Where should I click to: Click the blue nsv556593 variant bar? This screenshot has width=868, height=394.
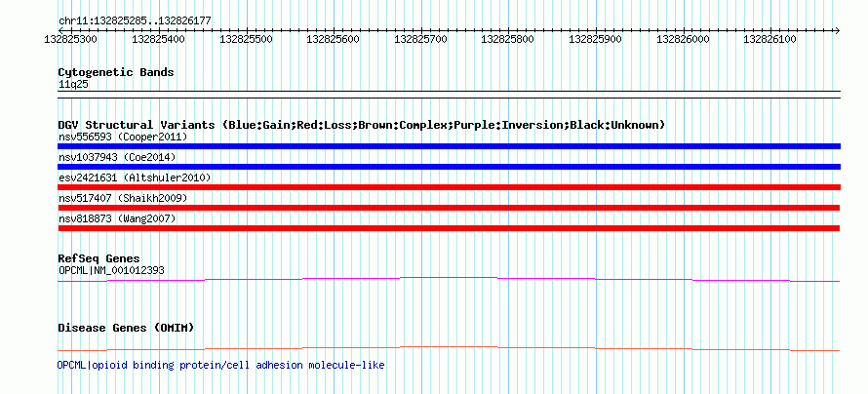click(x=449, y=146)
